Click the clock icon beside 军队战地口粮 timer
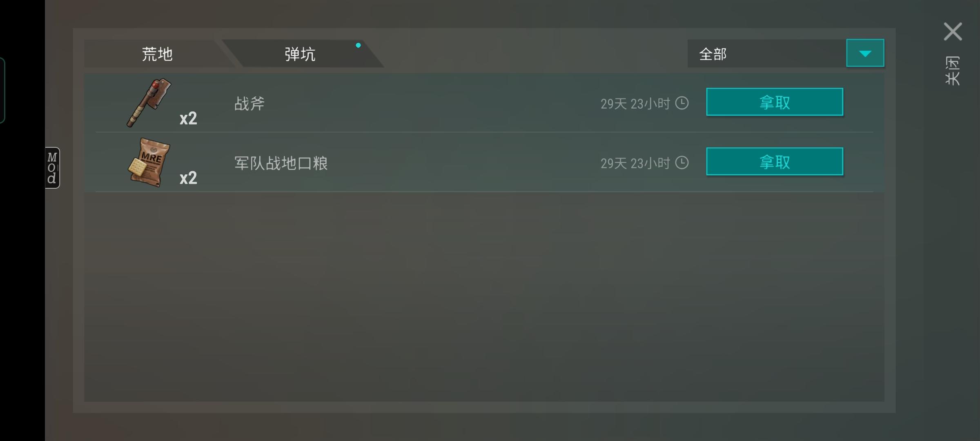The image size is (980, 441). point(682,163)
